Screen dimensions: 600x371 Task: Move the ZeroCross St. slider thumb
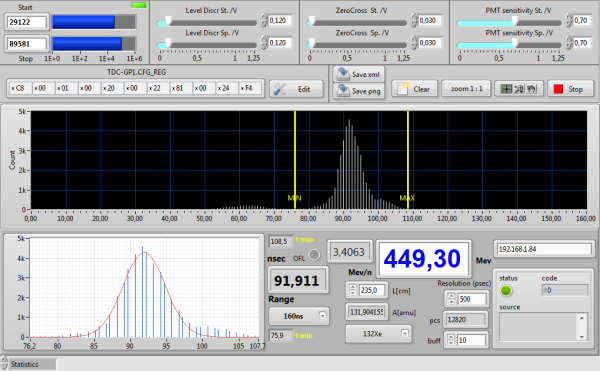312,22
